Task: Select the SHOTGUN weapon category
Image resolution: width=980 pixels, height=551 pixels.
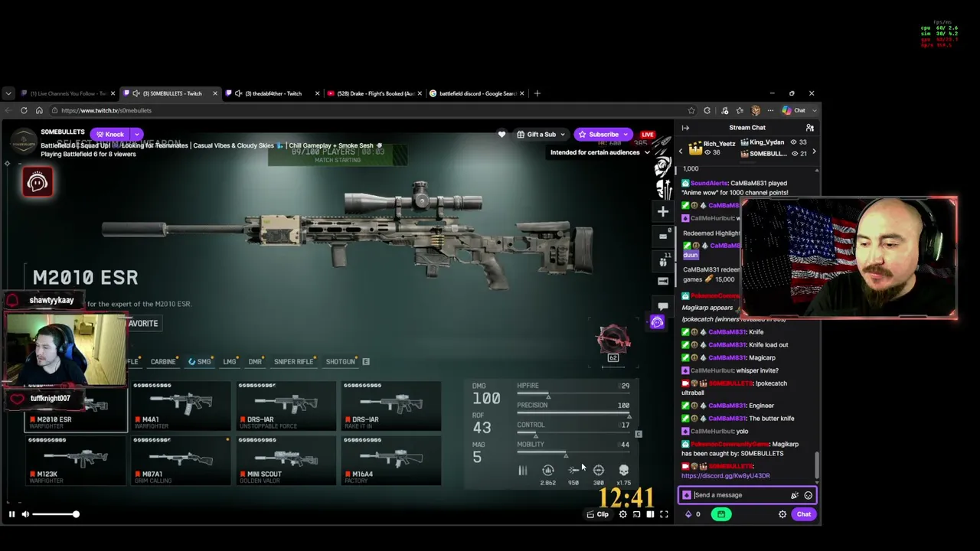Action: click(341, 362)
